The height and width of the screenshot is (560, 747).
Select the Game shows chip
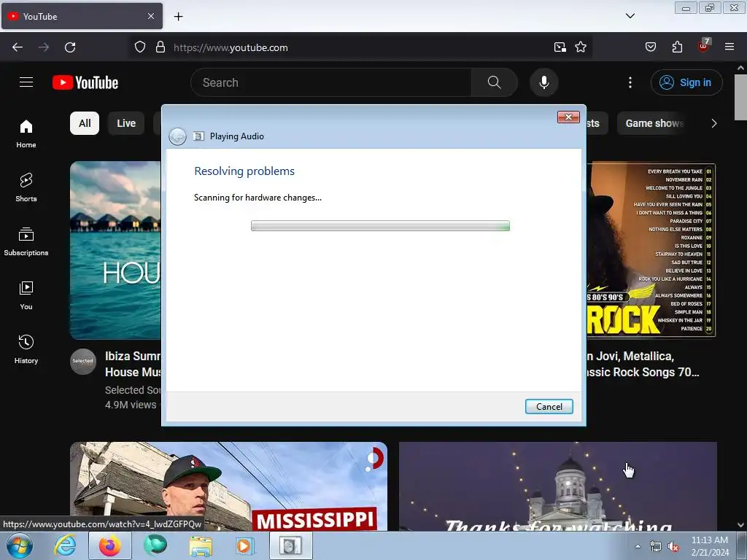coord(654,123)
